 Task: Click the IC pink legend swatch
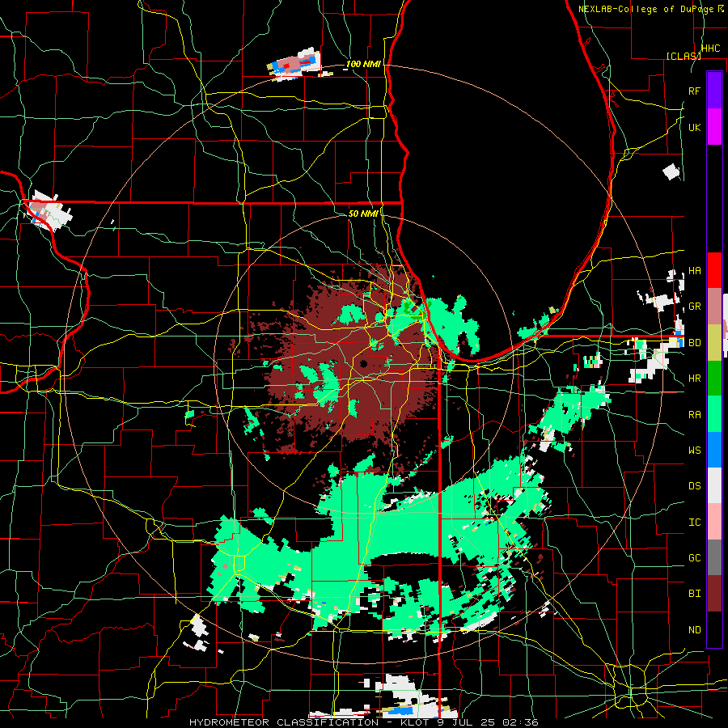coord(714,522)
